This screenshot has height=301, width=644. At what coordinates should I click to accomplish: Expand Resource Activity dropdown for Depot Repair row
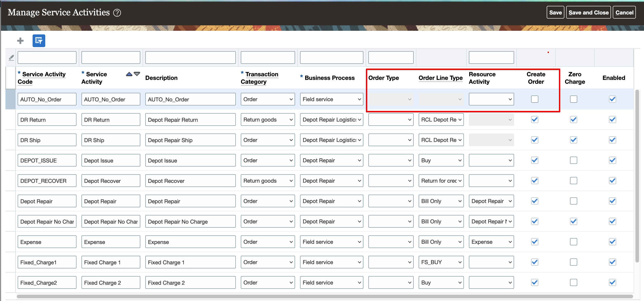point(491,201)
